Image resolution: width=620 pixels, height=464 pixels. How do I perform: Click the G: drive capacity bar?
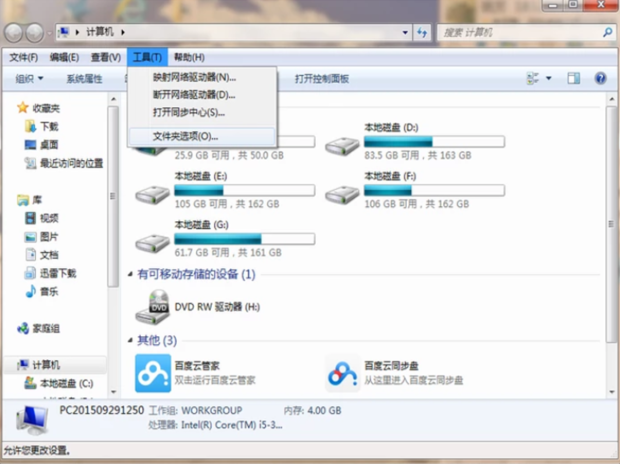[244, 239]
